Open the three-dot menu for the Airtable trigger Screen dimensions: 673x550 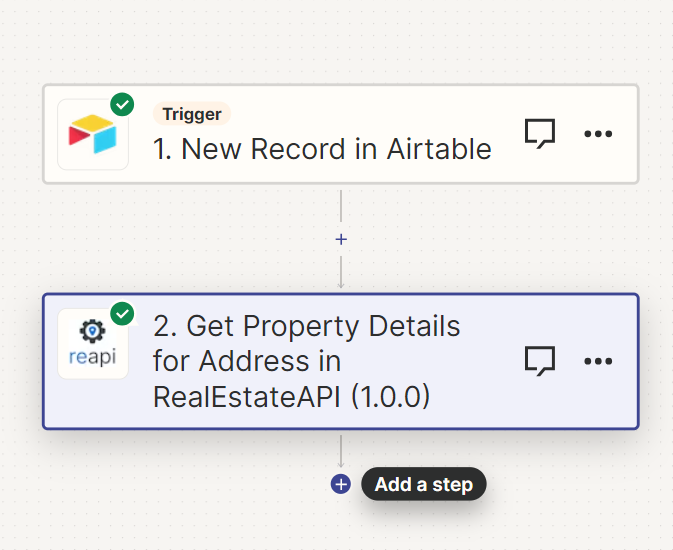coord(598,134)
